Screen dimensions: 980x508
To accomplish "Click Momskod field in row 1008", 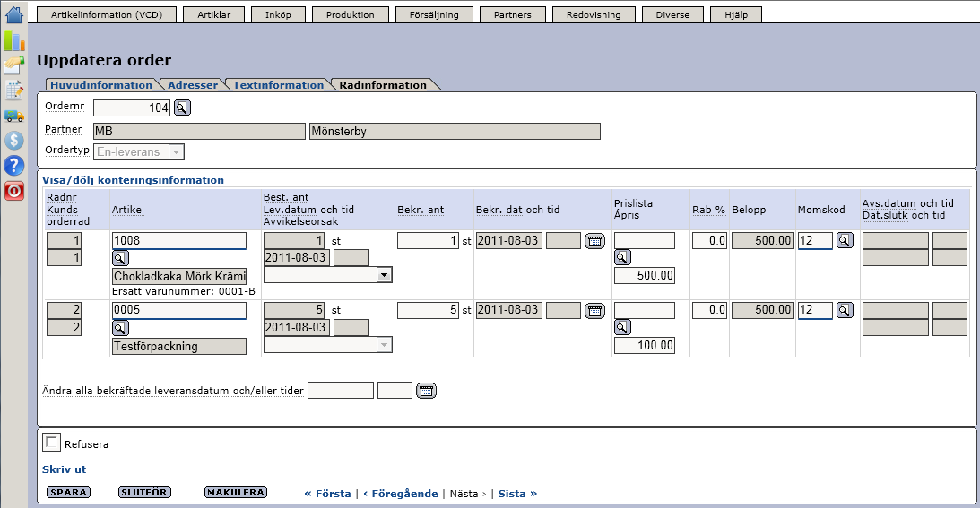I will coord(815,241).
